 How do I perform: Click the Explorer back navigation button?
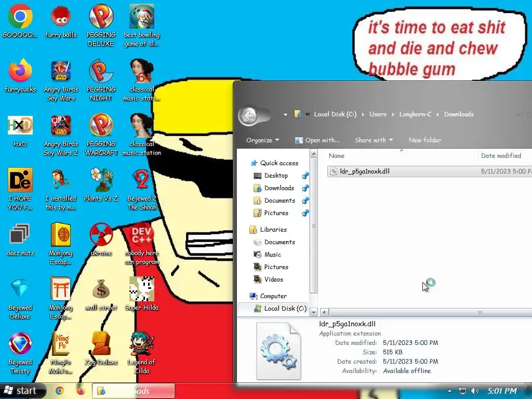point(248,115)
